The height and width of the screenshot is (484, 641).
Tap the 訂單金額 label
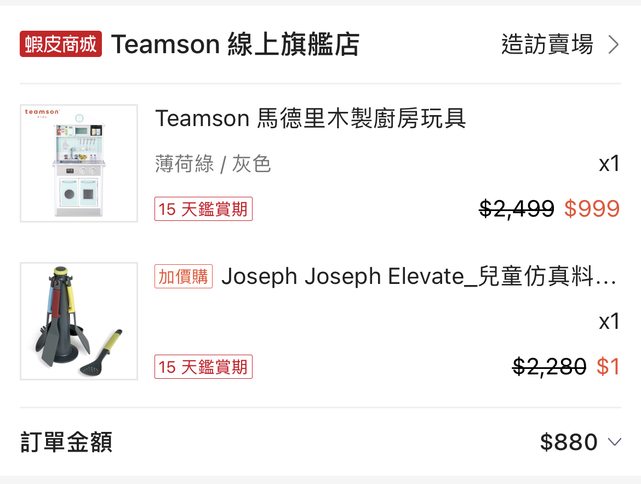(x=66, y=442)
